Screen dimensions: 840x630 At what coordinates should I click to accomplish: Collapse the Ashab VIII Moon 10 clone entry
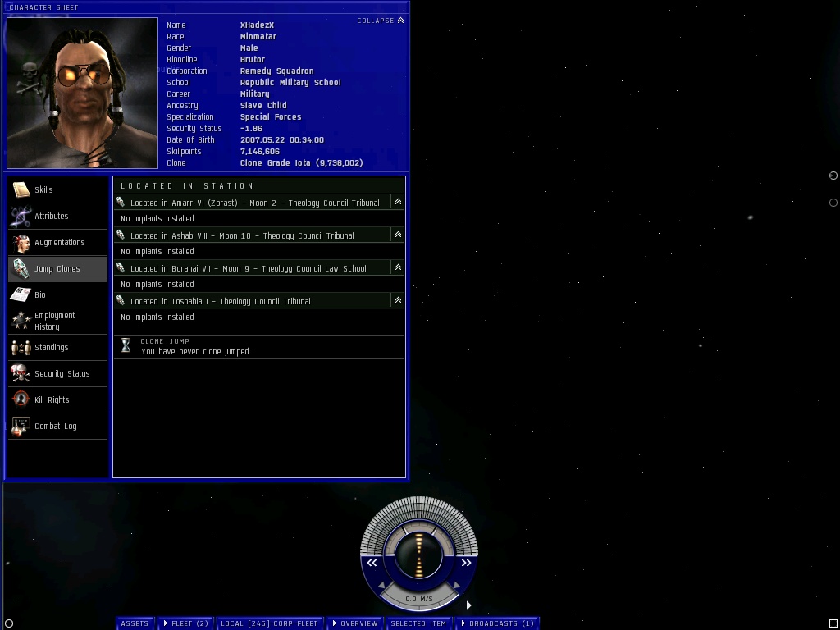(x=398, y=235)
